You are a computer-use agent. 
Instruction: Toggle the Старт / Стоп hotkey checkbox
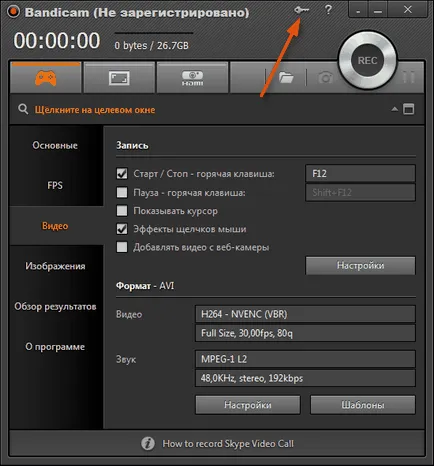point(122,174)
